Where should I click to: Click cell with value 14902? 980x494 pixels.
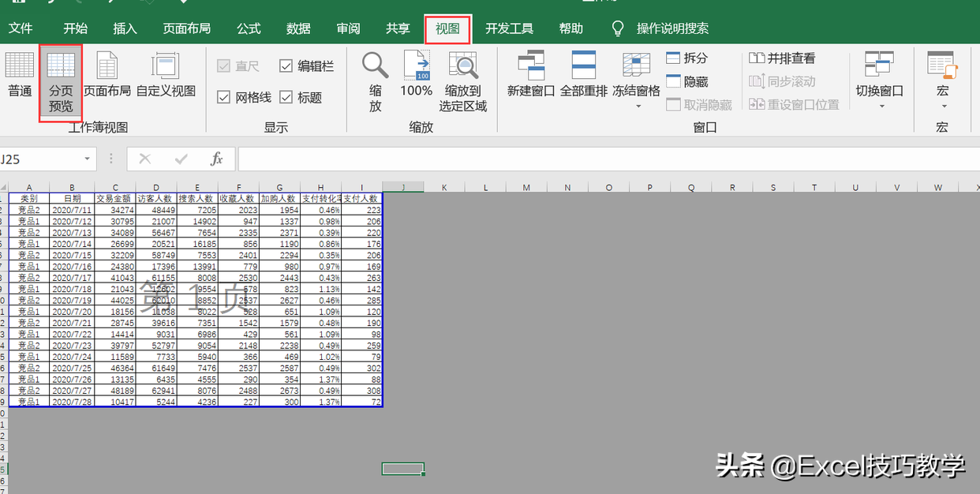coord(197,222)
